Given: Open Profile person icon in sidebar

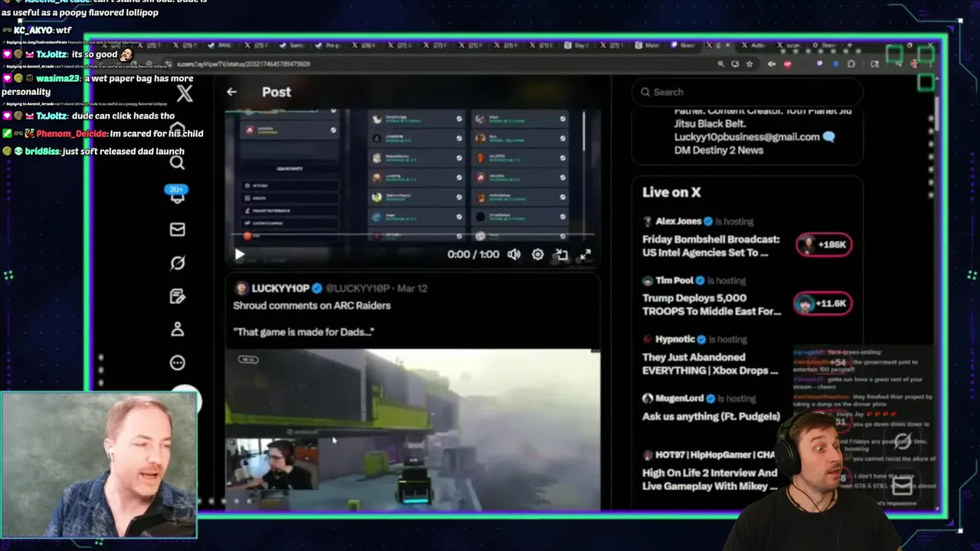Looking at the screenshot, I should [177, 329].
